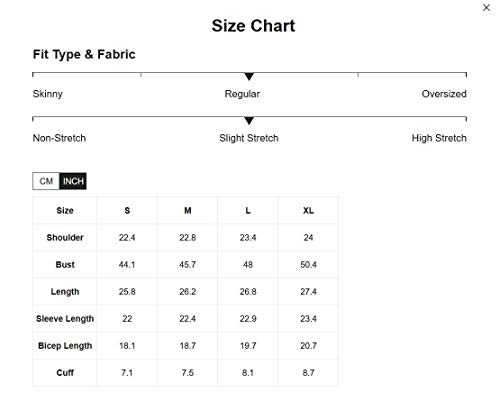
Task: Select the XL size column header
Action: [308, 211]
